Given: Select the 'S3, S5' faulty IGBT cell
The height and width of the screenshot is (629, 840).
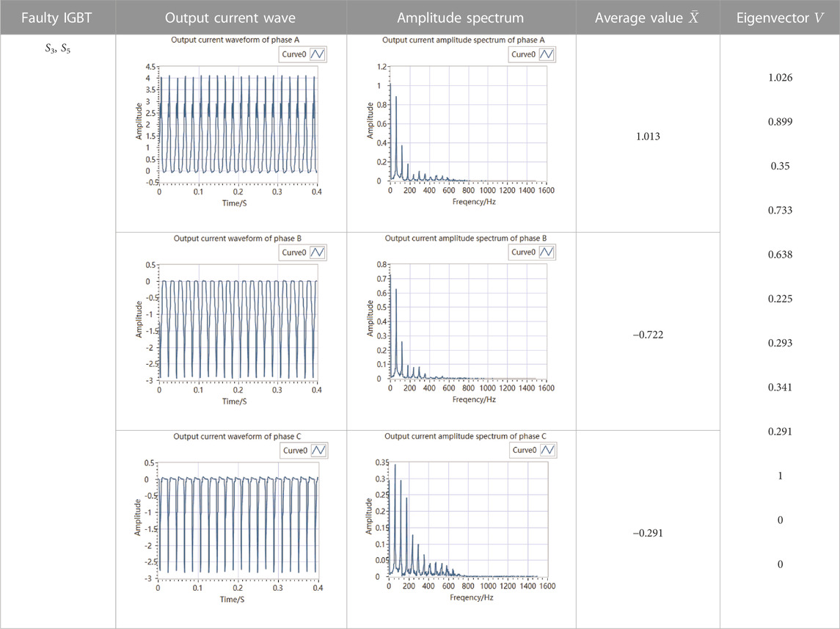Looking at the screenshot, I should [x=58, y=48].
